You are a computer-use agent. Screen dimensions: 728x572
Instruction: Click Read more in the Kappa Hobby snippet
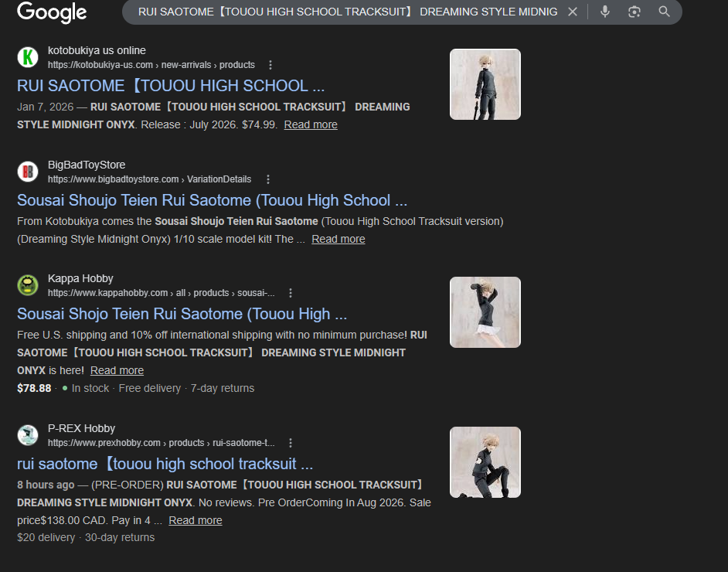pyautogui.click(x=117, y=370)
